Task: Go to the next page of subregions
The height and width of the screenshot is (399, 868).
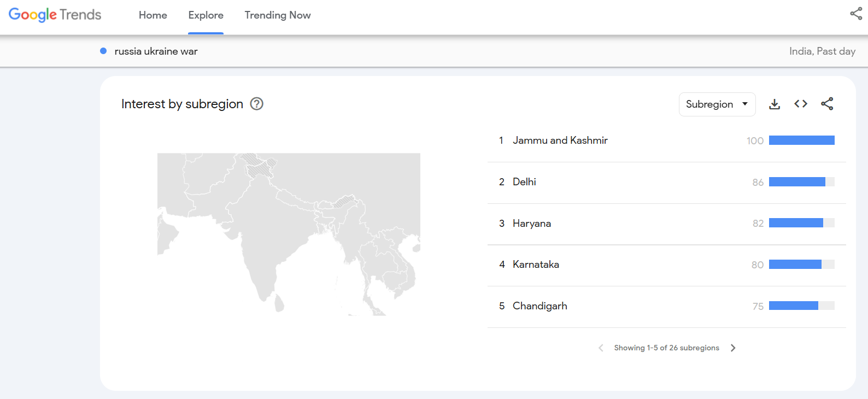Action: coord(733,348)
